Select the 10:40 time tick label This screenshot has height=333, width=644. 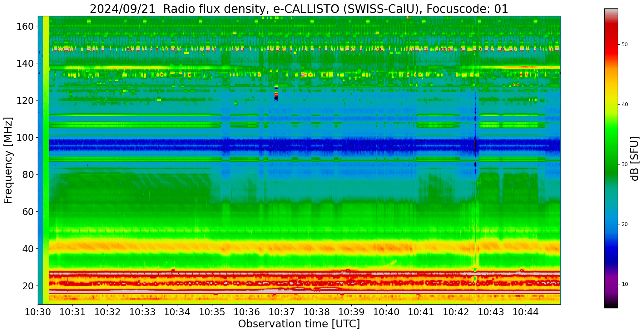tap(386, 312)
